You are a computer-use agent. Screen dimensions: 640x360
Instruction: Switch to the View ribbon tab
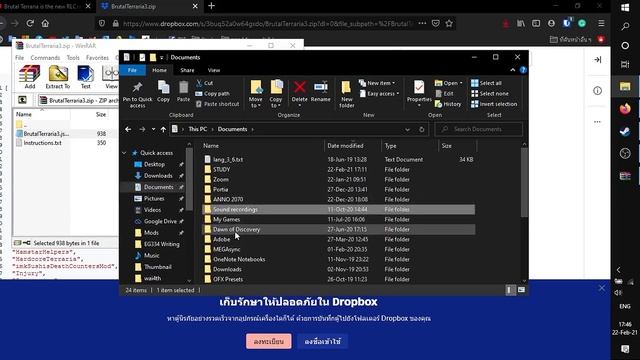pos(214,70)
